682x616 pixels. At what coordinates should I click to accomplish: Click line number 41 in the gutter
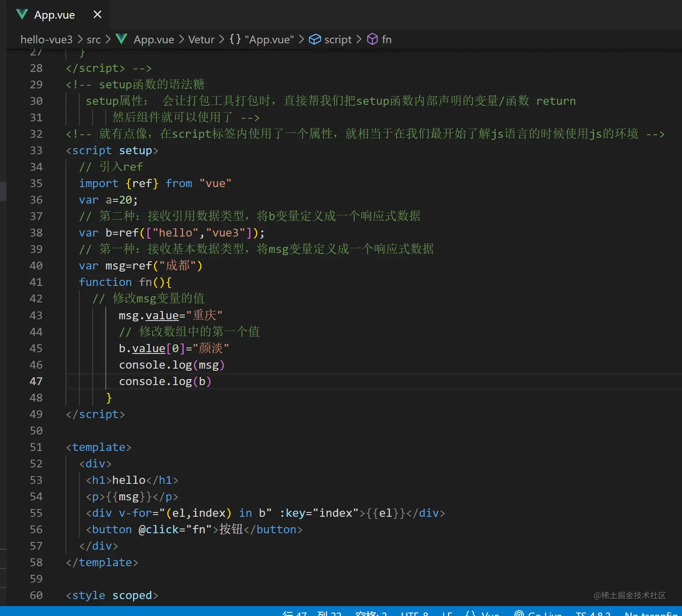pos(36,282)
